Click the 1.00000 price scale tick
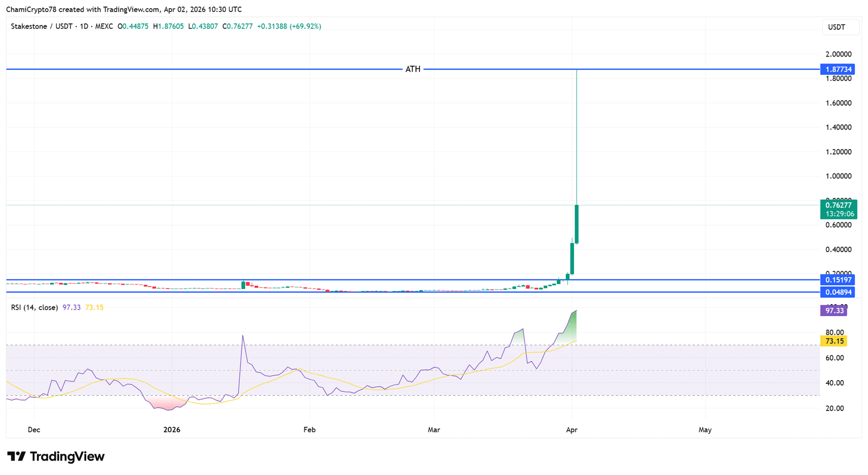Screen dimensions: 868x475 pyautogui.click(x=838, y=176)
